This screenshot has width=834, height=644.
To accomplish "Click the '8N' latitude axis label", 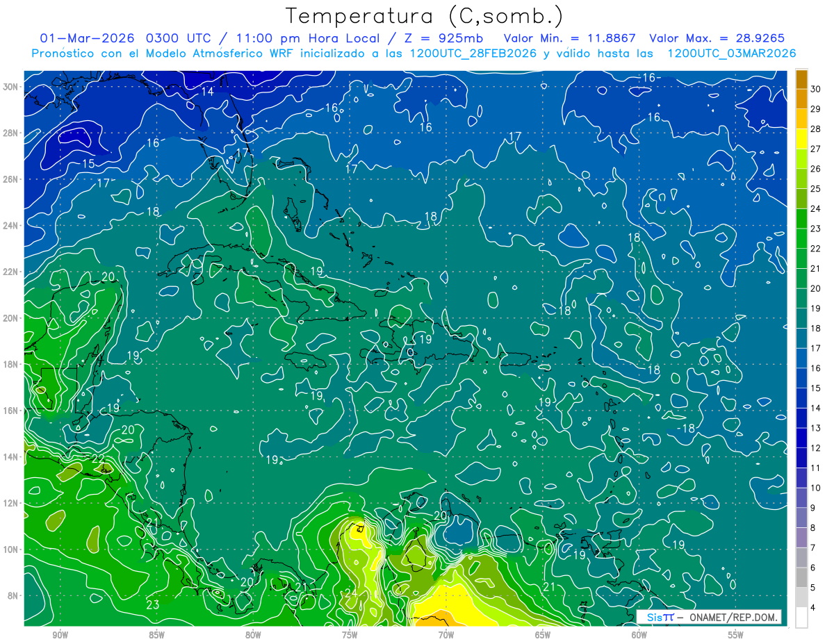I will [x=14, y=596].
